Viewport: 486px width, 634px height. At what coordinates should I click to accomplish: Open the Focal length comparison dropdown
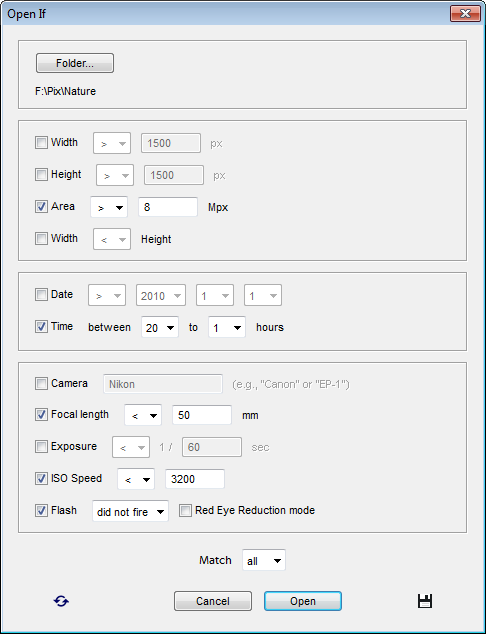tap(143, 415)
